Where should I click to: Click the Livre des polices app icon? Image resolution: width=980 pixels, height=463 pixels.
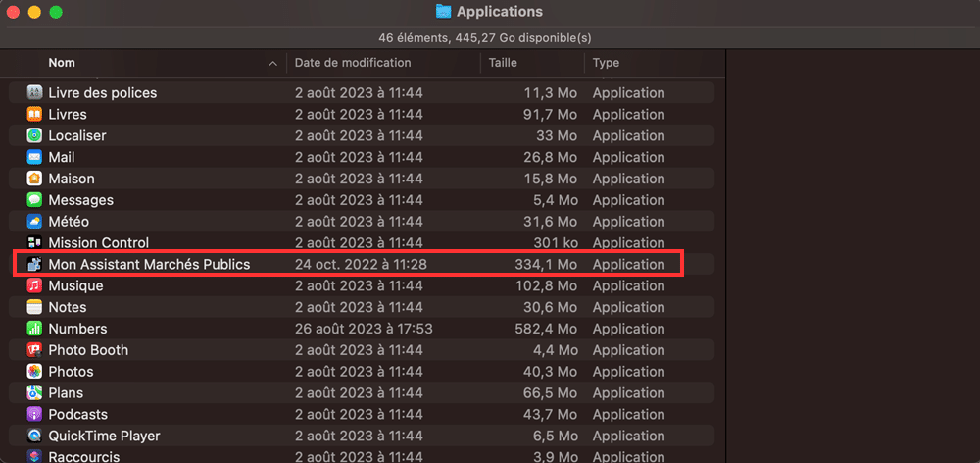pyautogui.click(x=34, y=93)
